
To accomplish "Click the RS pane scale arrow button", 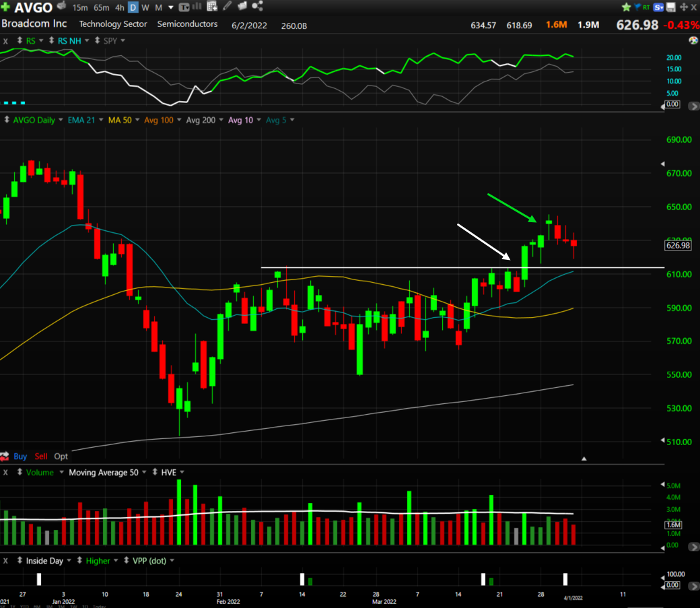I will click(693, 106).
